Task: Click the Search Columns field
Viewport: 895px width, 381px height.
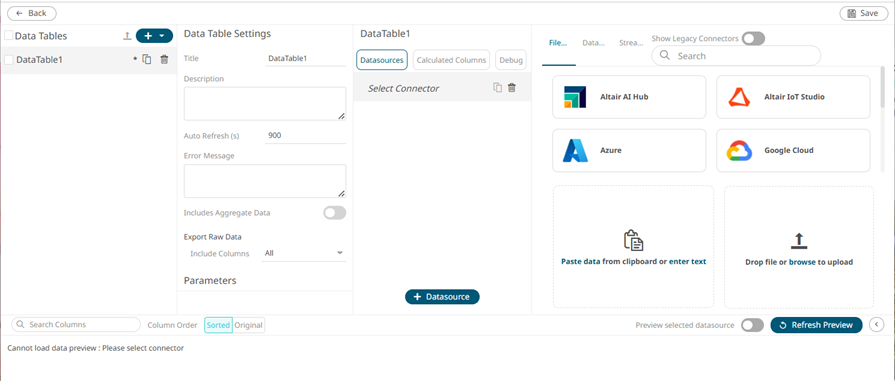Action: tap(76, 324)
